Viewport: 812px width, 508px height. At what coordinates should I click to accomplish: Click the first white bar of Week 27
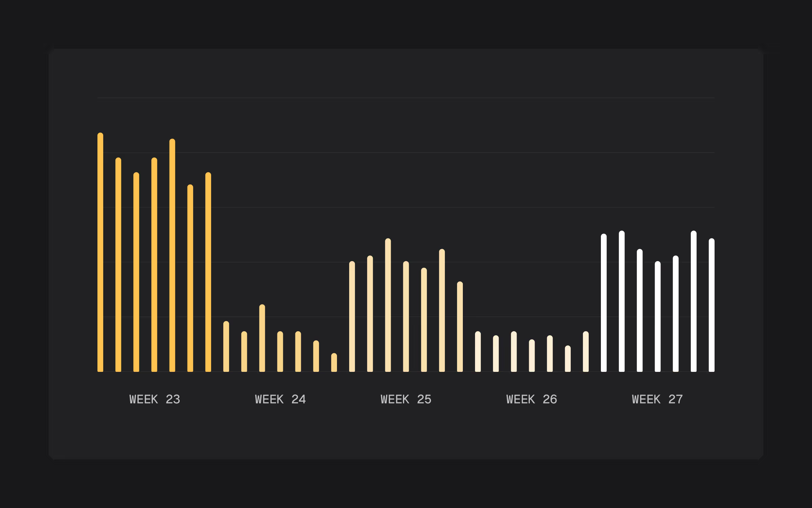(604, 302)
